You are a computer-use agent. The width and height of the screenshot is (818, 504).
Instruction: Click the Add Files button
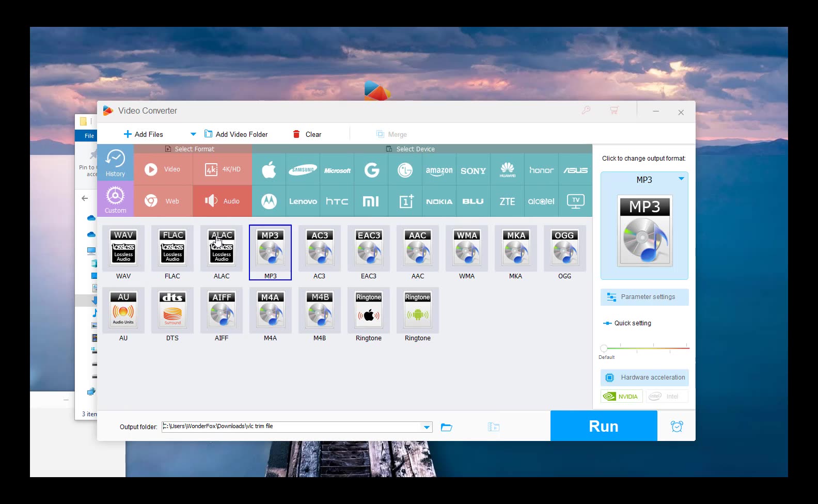coord(144,134)
